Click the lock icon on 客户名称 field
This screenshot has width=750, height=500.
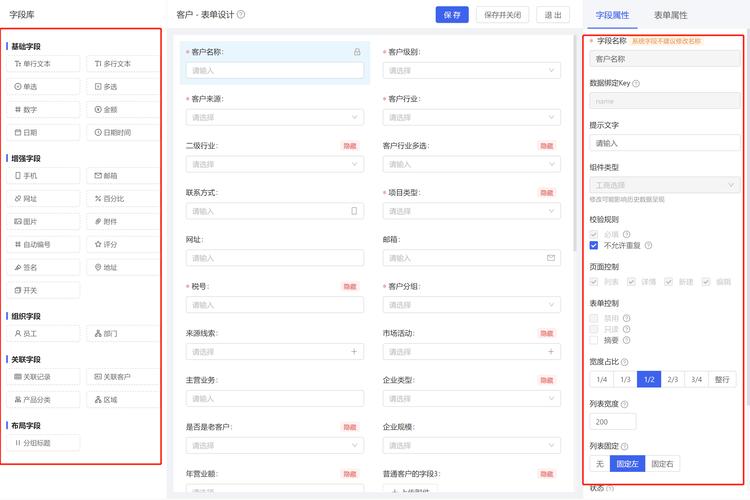(357, 52)
